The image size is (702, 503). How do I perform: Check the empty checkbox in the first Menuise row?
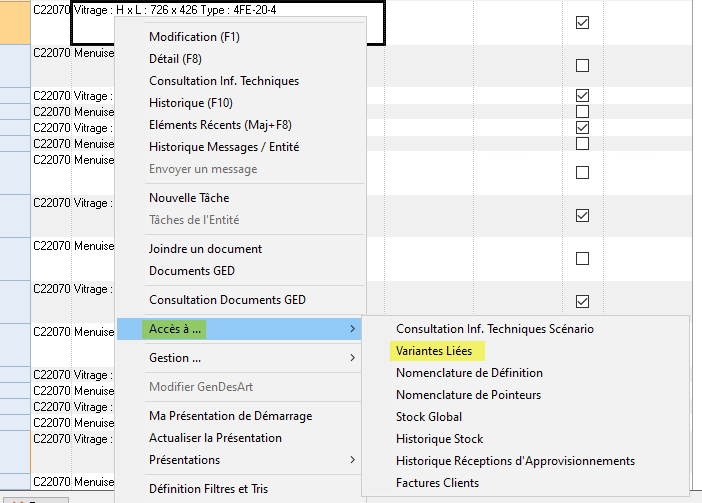click(582, 66)
